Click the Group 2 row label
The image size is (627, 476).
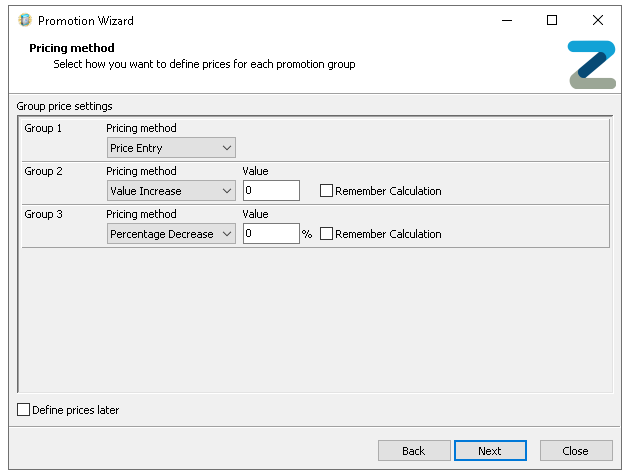pos(43,172)
